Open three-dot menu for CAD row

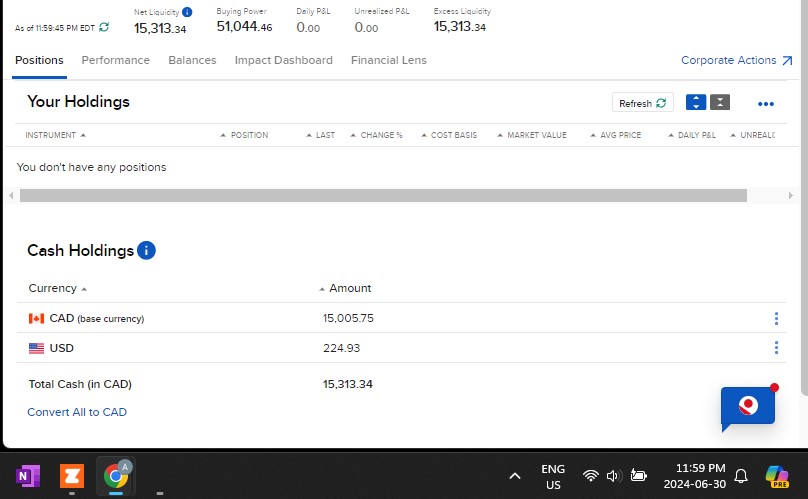click(x=776, y=318)
